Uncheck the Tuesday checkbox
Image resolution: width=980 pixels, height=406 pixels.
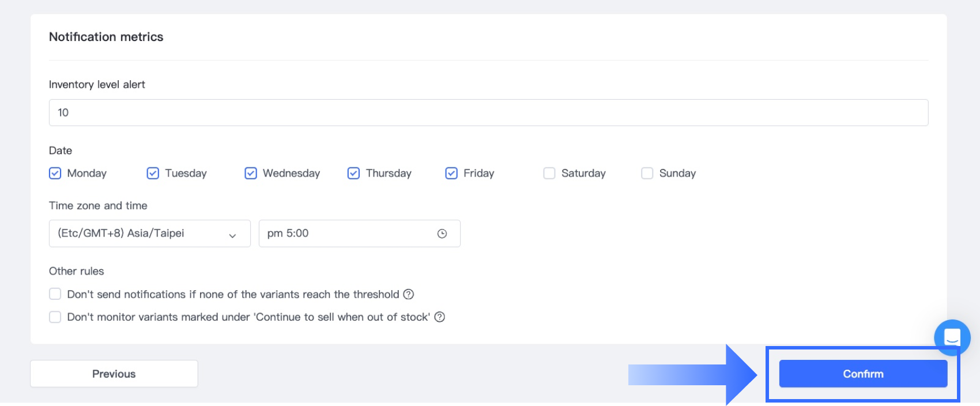pos(153,174)
